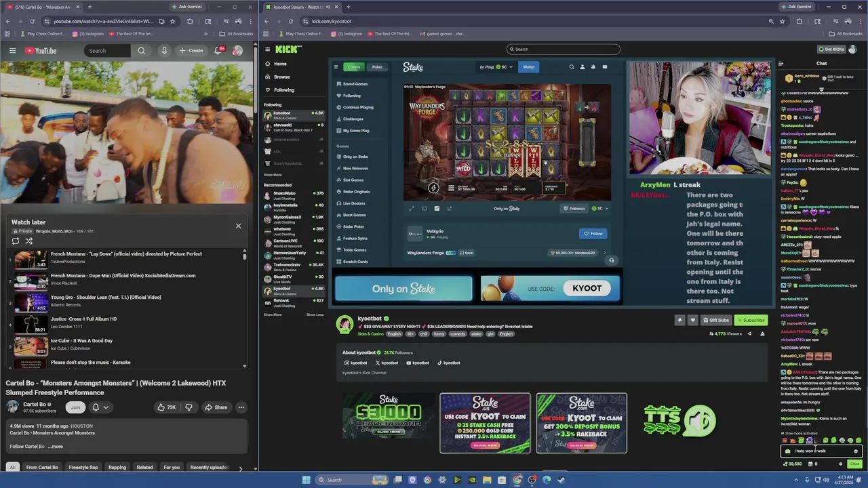The image size is (868, 488).
Task: Like the Cartel Bo video
Action: (x=166, y=407)
